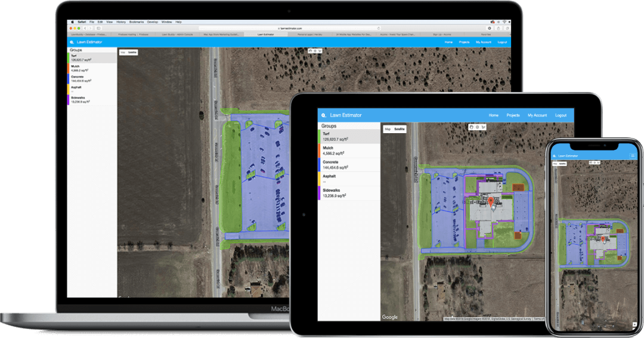The image size is (644, 338).
Task: Switch to Personal apps | Heroku Safari tab
Action: [309, 35]
